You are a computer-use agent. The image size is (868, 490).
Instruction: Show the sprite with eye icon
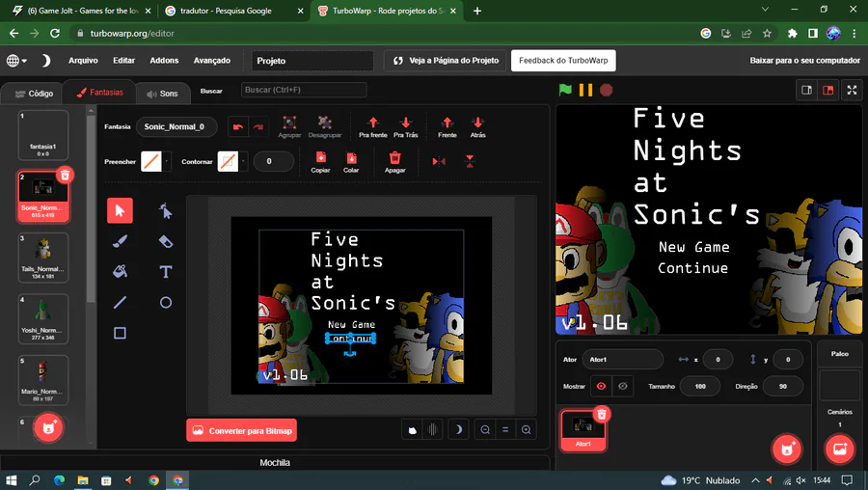click(x=601, y=386)
